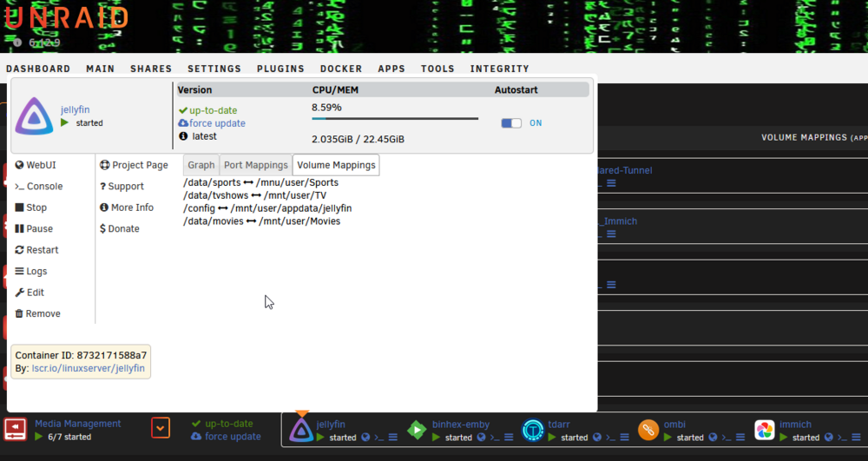868x461 pixels.
Task: Click the version info icon under logo
Action: point(17,43)
